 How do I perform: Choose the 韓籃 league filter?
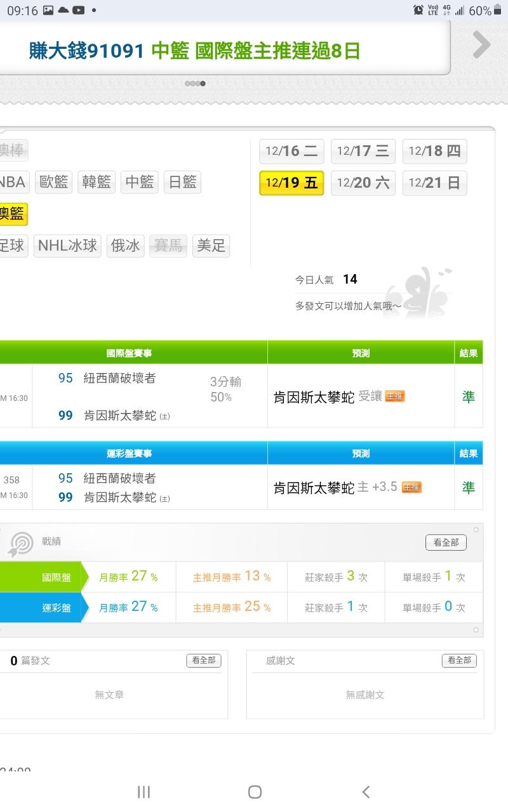97,183
